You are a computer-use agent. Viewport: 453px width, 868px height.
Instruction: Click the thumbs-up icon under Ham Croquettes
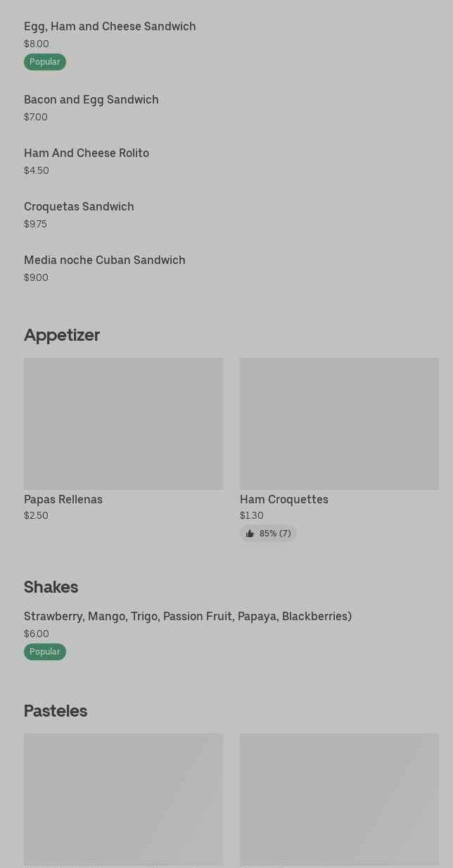pos(250,534)
